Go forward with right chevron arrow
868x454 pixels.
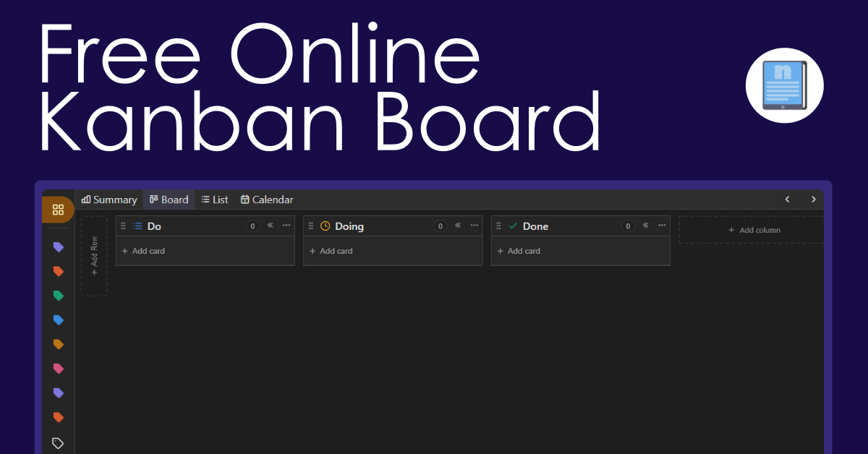coord(814,200)
